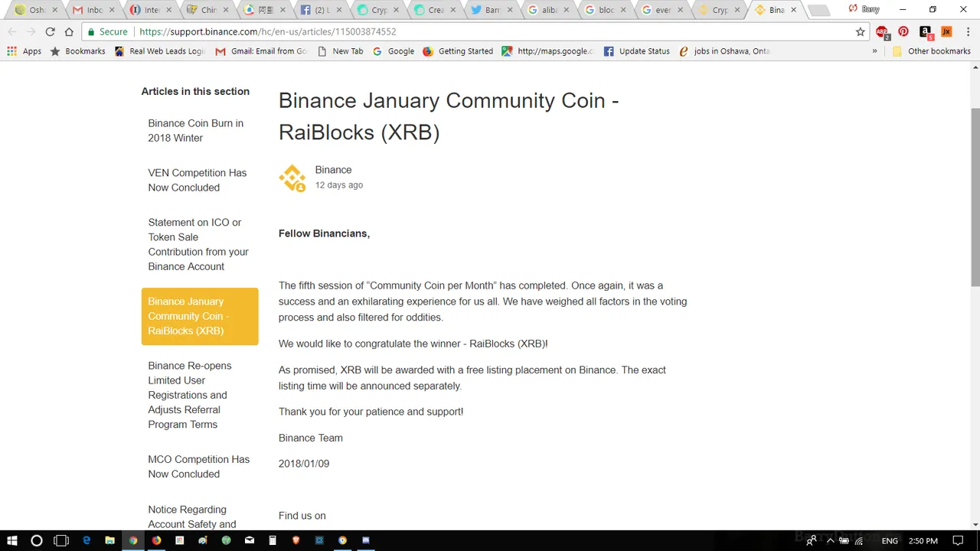Open MCO Competition Has Now Concluded article

click(198, 467)
